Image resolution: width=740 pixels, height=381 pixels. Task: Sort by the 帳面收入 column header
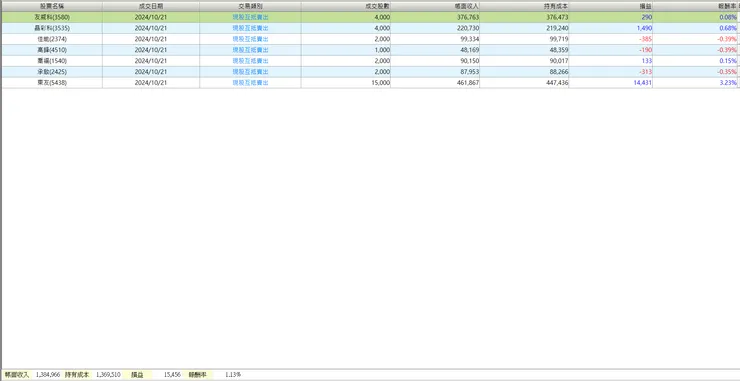coord(435,7)
